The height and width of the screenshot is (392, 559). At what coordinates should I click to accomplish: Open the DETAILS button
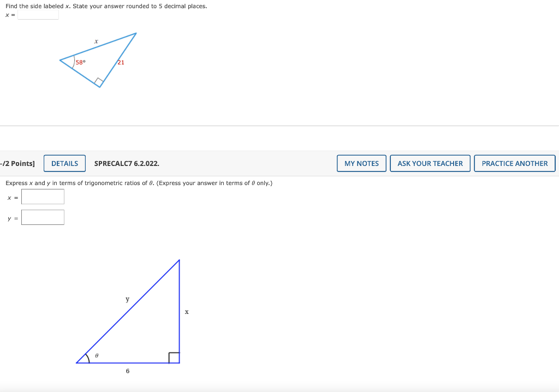[x=64, y=163]
